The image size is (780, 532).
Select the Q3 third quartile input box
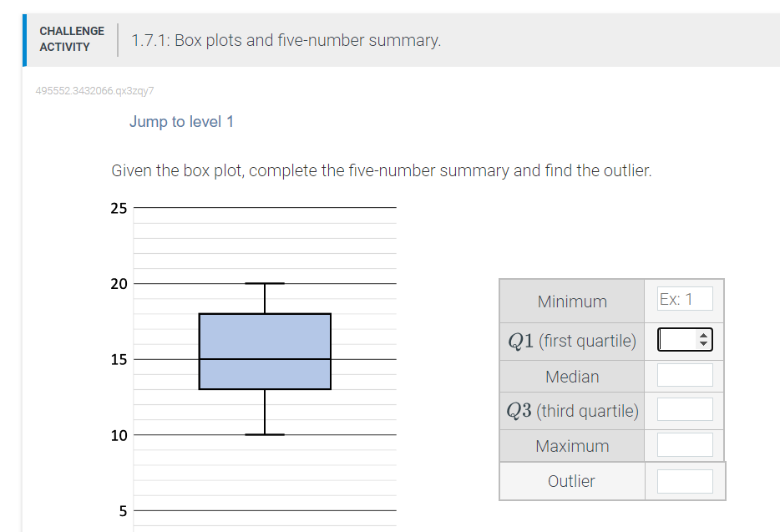685,409
